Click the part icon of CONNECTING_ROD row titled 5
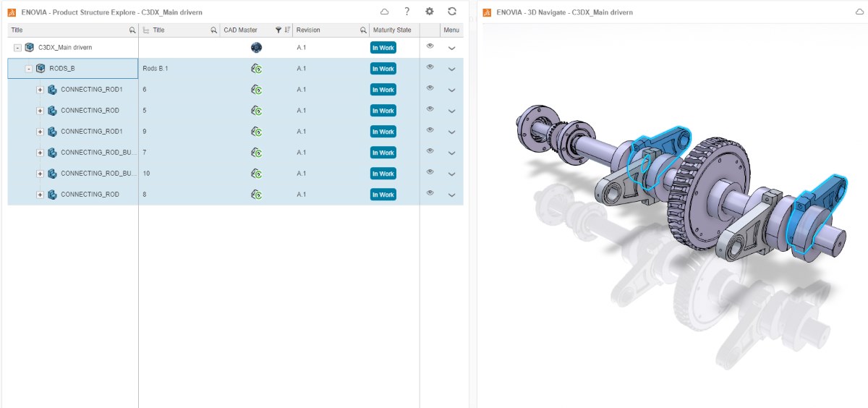Screen dimensions: 868x408 [52, 111]
